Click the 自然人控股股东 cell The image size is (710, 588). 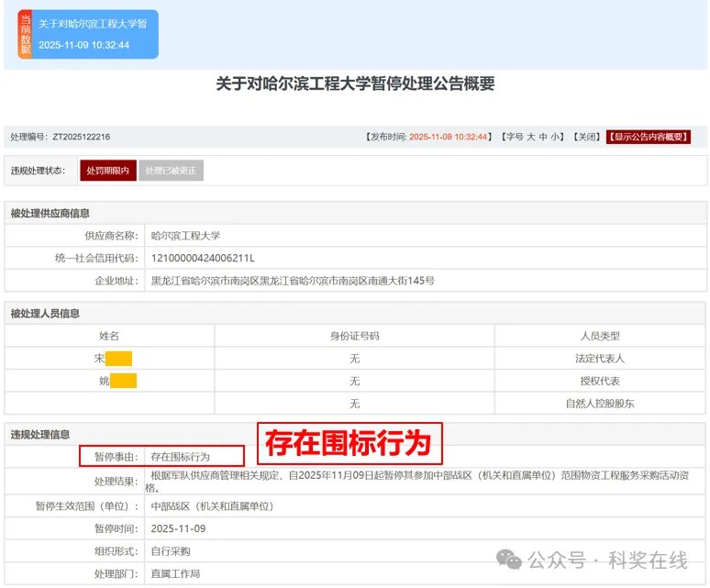click(x=600, y=404)
